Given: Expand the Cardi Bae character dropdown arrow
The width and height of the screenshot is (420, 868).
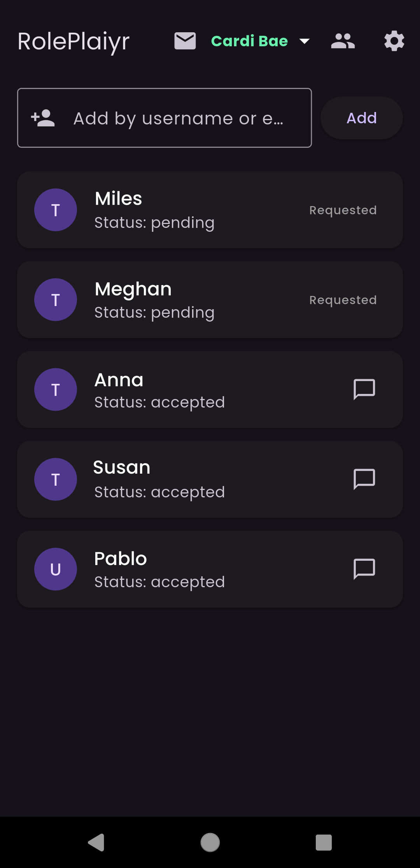Looking at the screenshot, I should point(304,41).
